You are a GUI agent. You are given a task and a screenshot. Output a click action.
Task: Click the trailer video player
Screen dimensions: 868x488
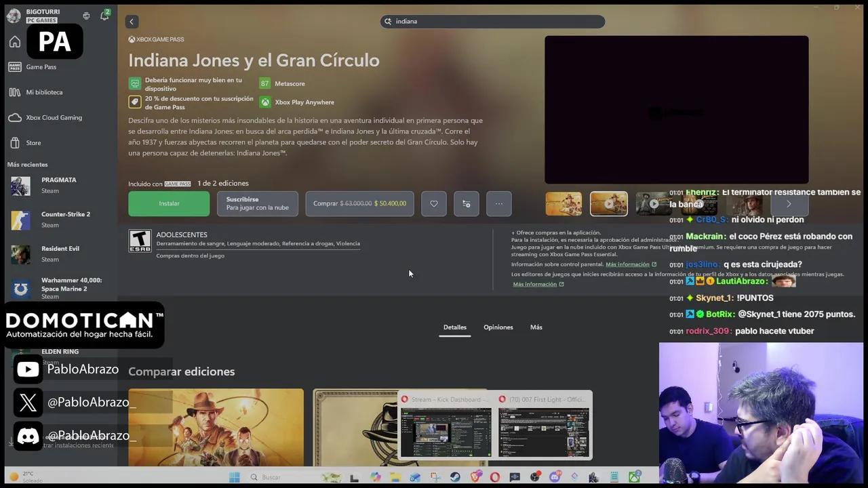pos(677,110)
